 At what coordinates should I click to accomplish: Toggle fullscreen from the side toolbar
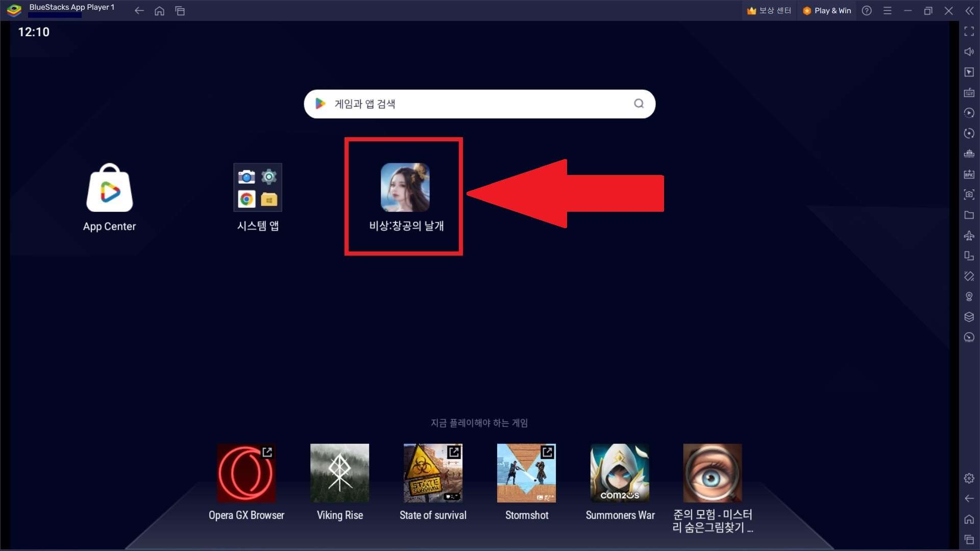969,32
